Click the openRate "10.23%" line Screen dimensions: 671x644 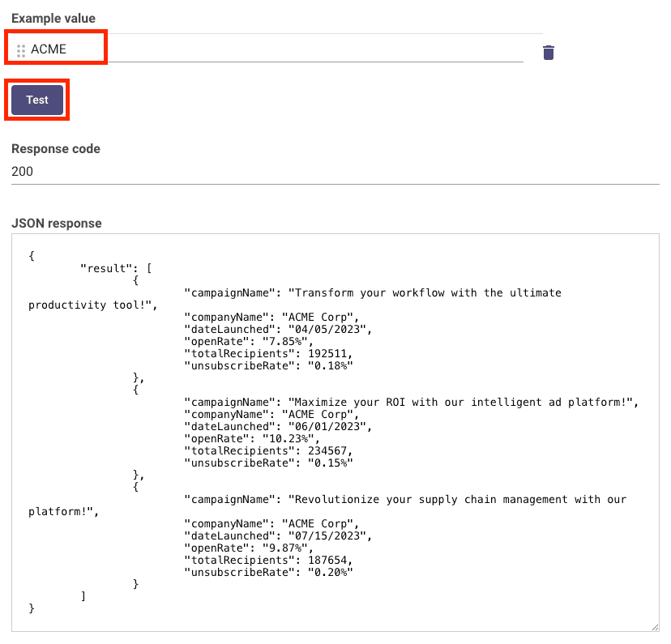252,438
